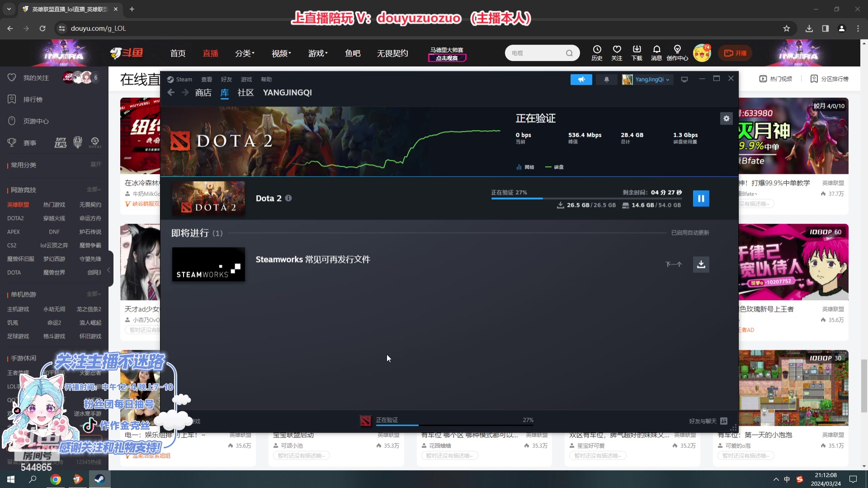Show all 单机热游 categories via 全部
868x488 pixels.
point(94,294)
